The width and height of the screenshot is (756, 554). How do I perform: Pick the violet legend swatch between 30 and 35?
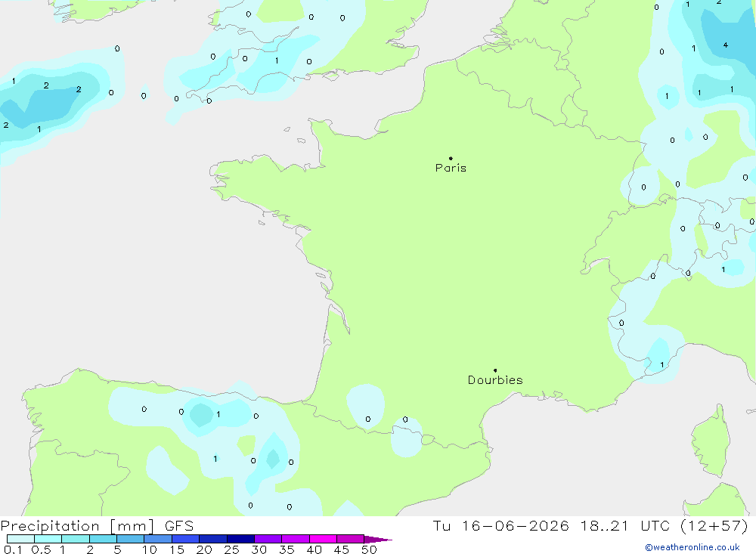tap(268, 539)
